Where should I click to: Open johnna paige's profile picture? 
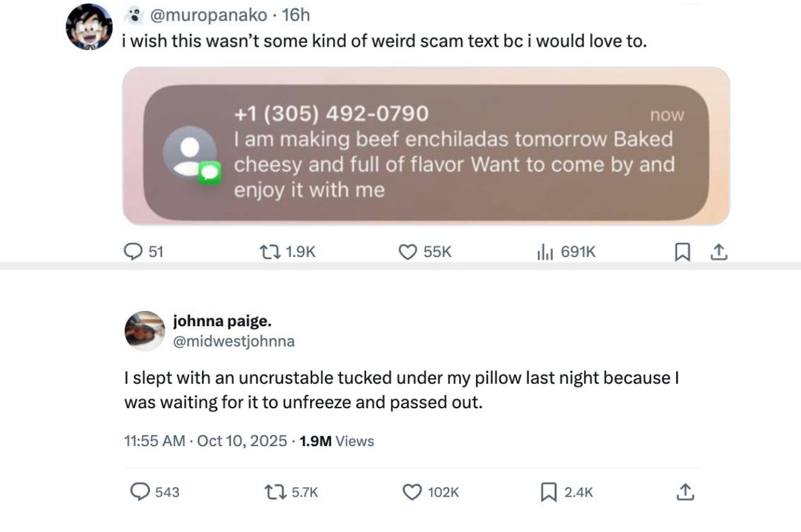(x=144, y=331)
